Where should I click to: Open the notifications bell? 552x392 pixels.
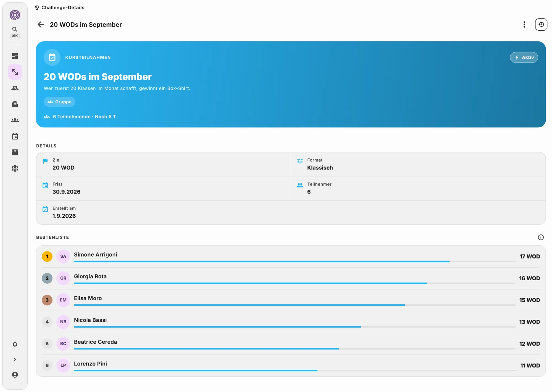pyautogui.click(x=15, y=344)
